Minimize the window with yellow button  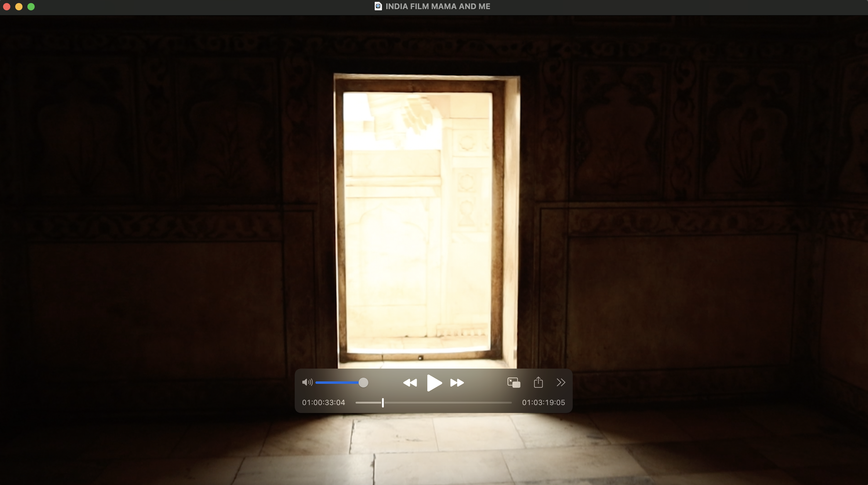point(19,7)
